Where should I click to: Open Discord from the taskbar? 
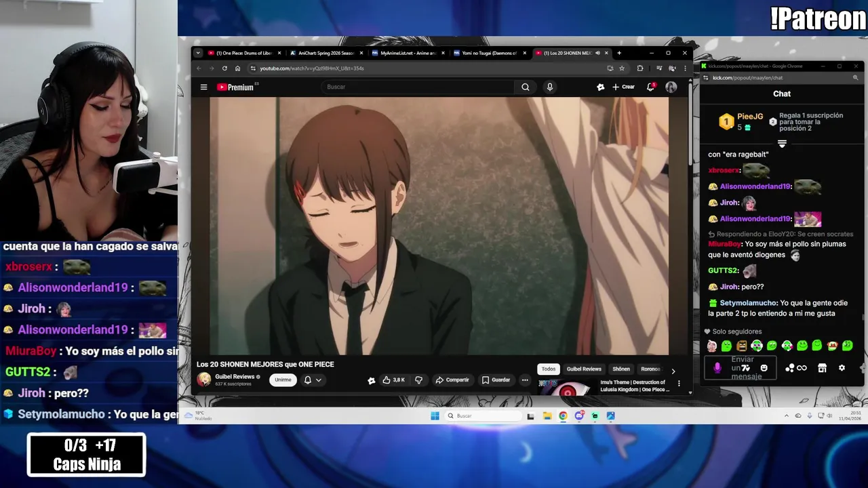point(579,415)
